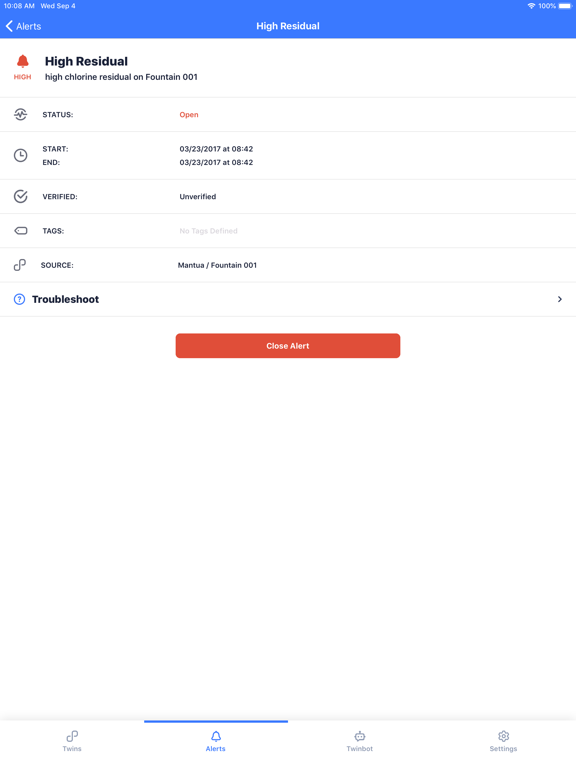Click the source link icon
This screenshot has width=576, height=768.
[20, 265]
